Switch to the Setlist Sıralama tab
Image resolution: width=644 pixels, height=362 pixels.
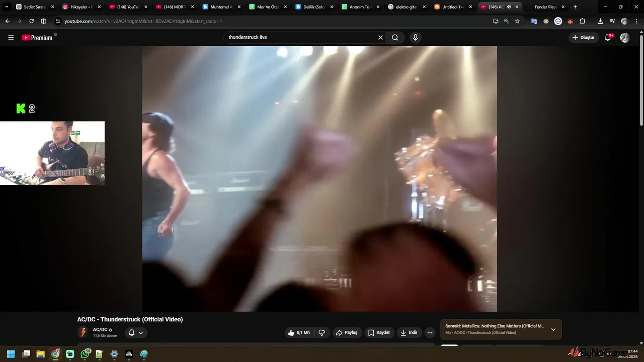pyautogui.click(x=35, y=7)
